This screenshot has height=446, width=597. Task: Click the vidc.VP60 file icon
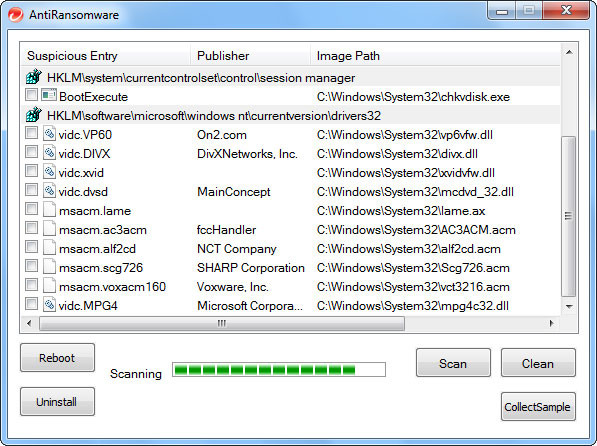[x=49, y=134]
